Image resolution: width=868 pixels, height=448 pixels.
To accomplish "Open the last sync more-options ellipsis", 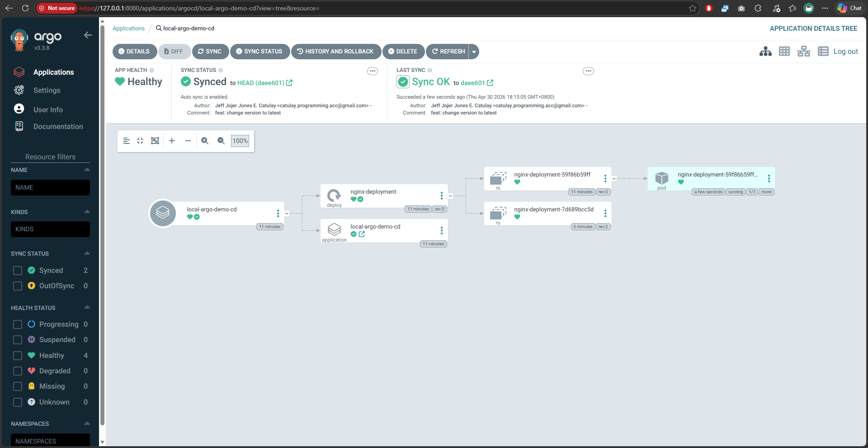I will click(x=588, y=71).
